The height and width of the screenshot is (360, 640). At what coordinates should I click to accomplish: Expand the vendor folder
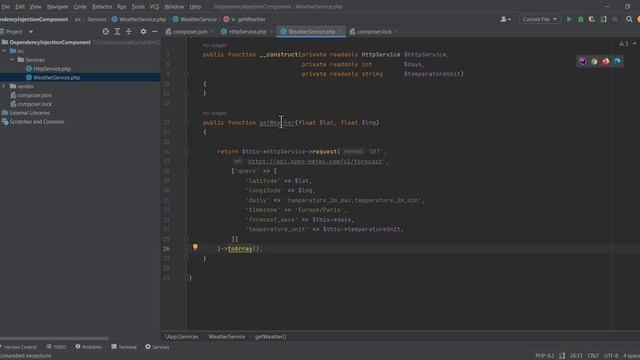point(4,86)
